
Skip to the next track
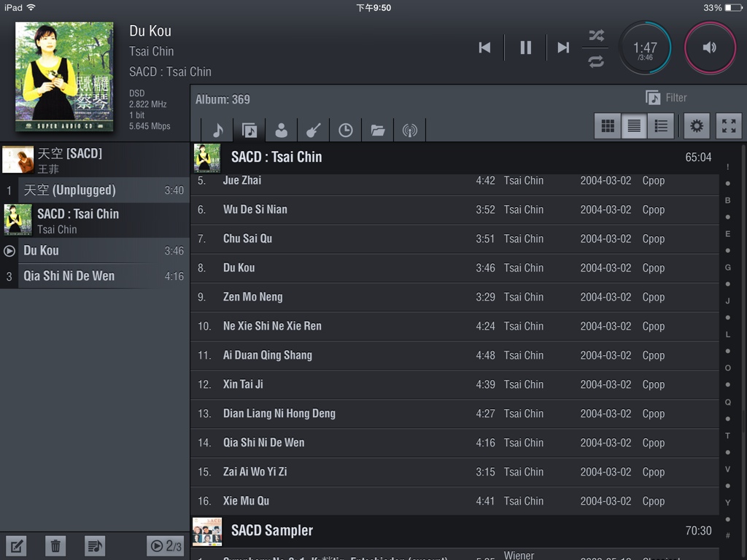coord(563,47)
